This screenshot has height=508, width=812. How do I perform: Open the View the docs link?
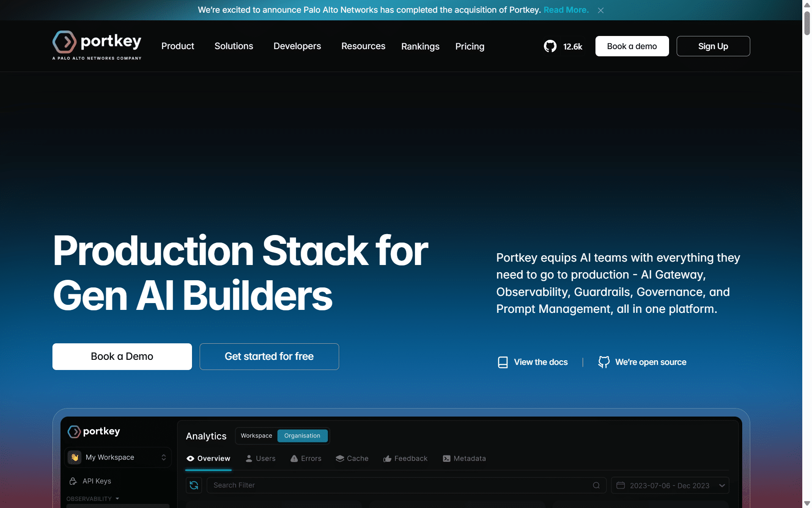(533, 362)
